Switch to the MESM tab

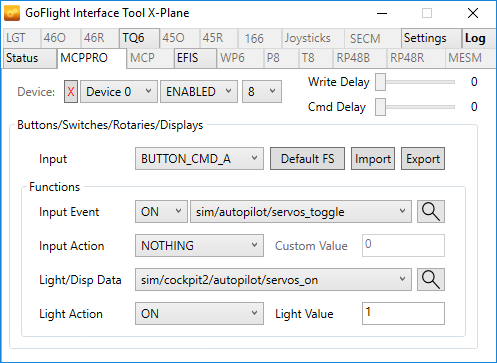pos(470,58)
